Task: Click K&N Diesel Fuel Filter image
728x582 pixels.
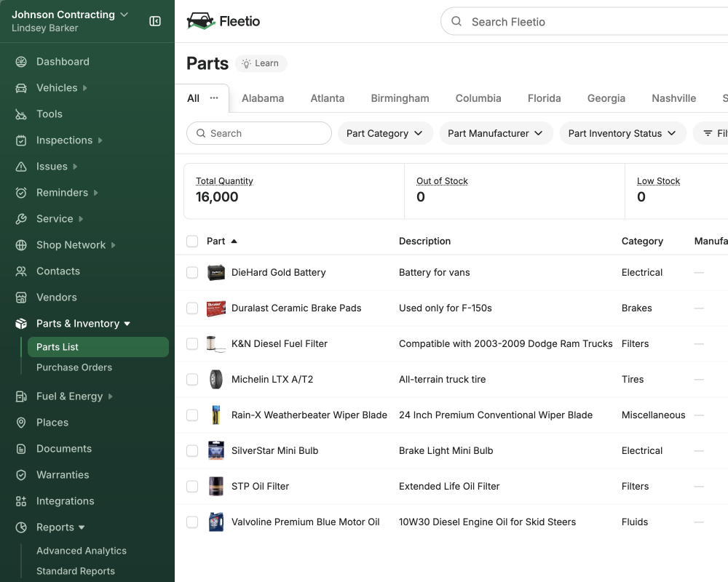Action: 216,344
